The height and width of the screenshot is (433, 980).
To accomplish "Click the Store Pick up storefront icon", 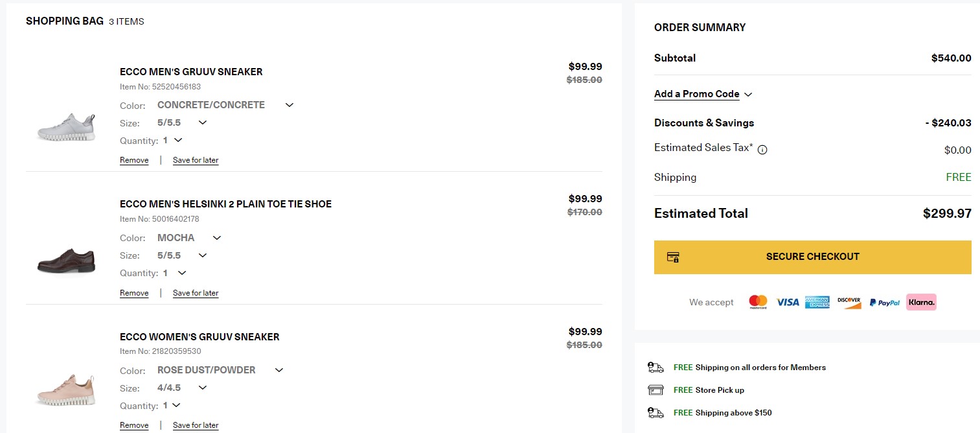I will click(655, 390).
